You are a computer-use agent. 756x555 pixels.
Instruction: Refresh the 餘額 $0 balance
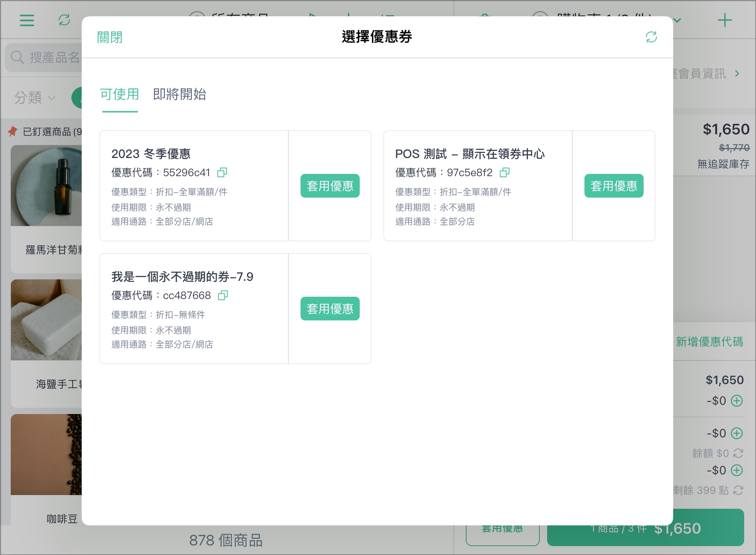tap(738, 453)
